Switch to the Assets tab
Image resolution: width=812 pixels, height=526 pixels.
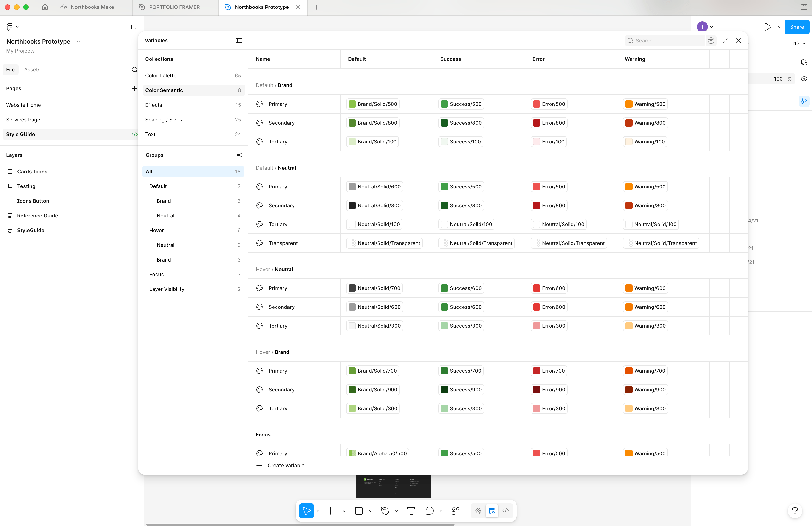tap(32, 70)
